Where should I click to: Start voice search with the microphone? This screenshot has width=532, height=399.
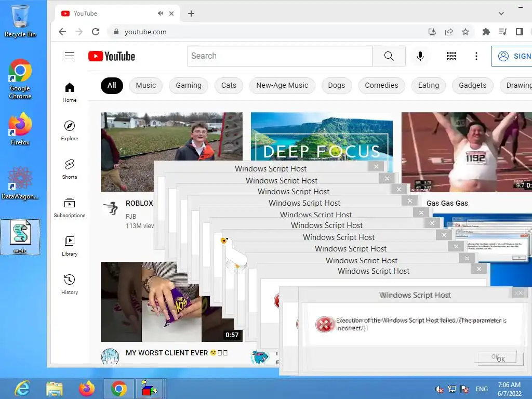pos(420,56)
